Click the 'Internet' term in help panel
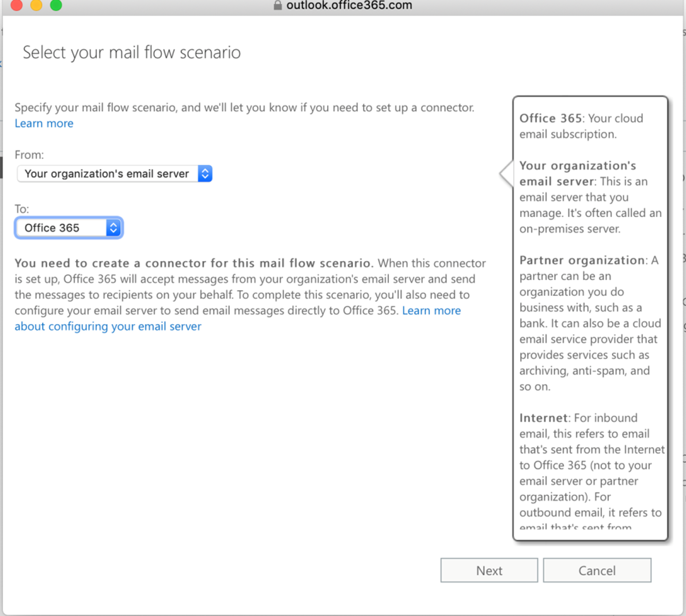This screenshot has height=616, width=686. (543, 417)
